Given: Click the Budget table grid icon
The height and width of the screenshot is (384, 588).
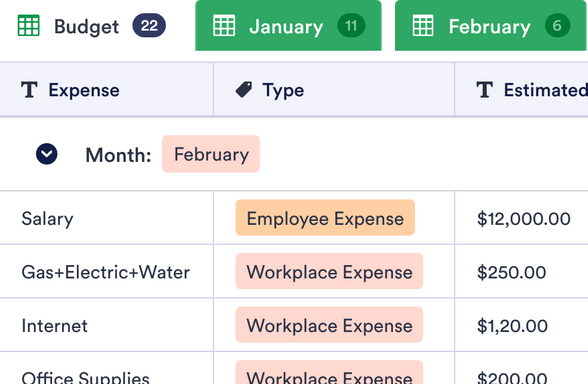Looking at the screenshot, I should (x=28, y=26).
